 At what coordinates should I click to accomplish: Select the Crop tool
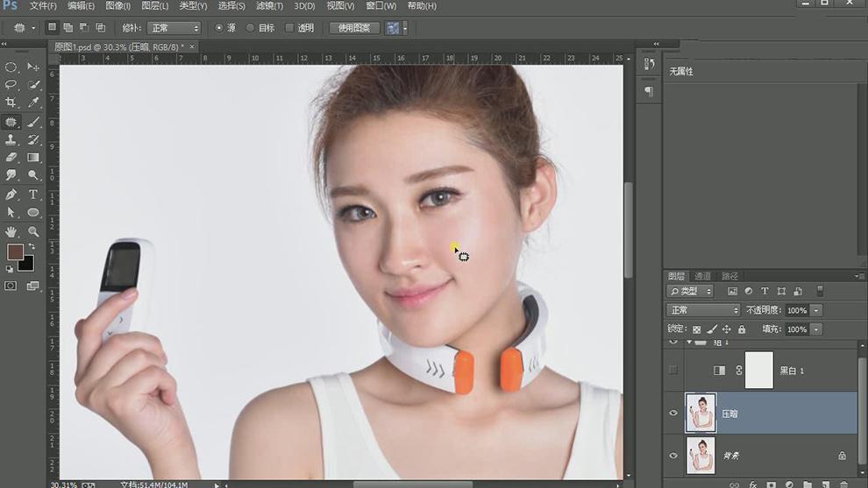tap(11, 103)
